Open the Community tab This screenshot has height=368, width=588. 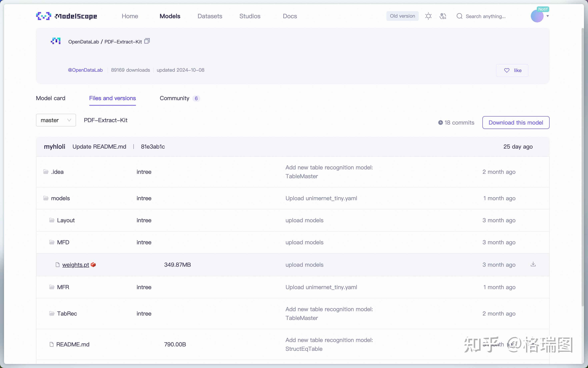click(175, 98)
